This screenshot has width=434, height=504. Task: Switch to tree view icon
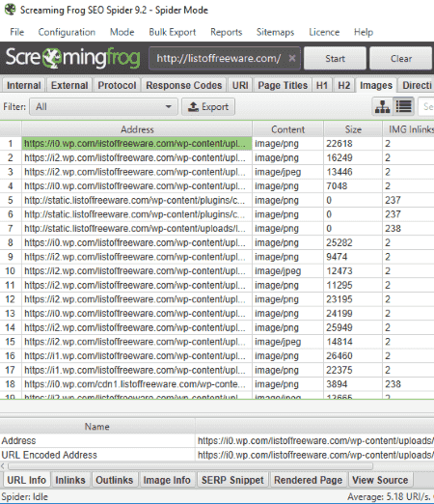[x=382, y=106]
